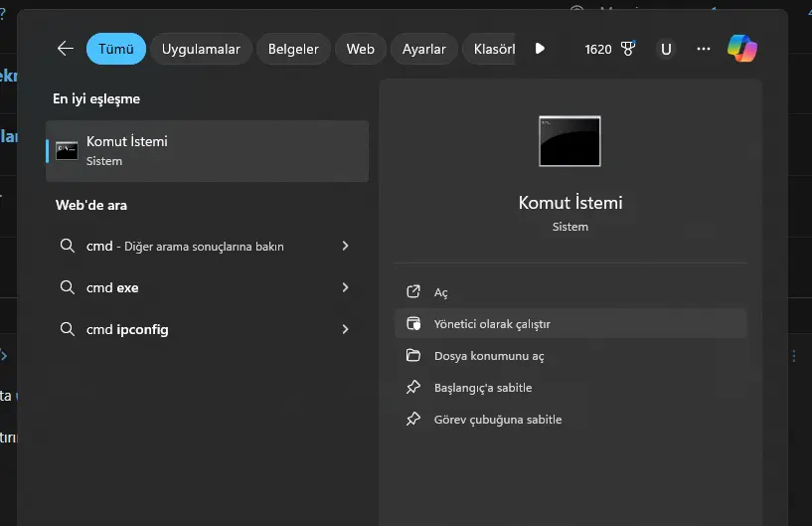This screenshot has width=812, height=526.
Task: Launch Copilot from the colorful icon
Action: tap(742, 48)
